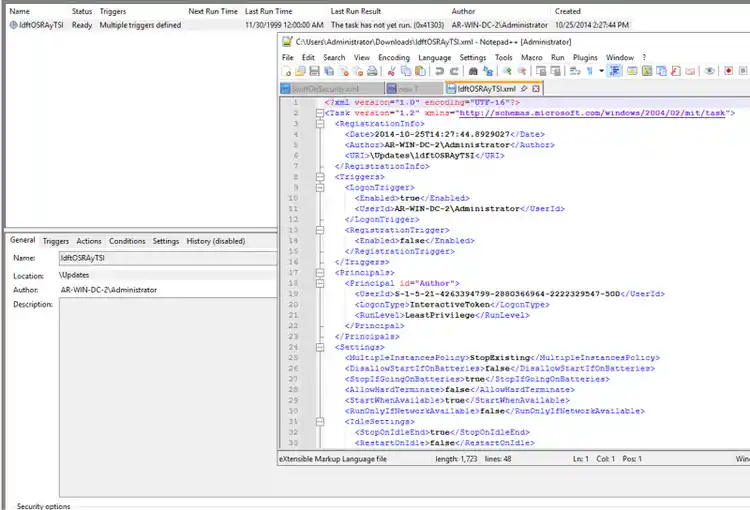750x510 pixels.
Task: Open Find using the binoculars icon
Action: tap(474, 72)
